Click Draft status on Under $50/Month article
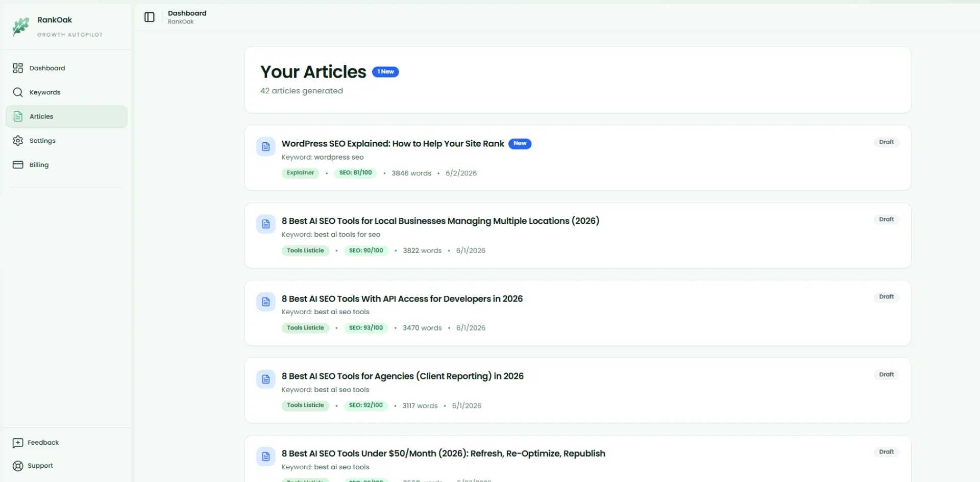980x482 pixels. point(887,452)
